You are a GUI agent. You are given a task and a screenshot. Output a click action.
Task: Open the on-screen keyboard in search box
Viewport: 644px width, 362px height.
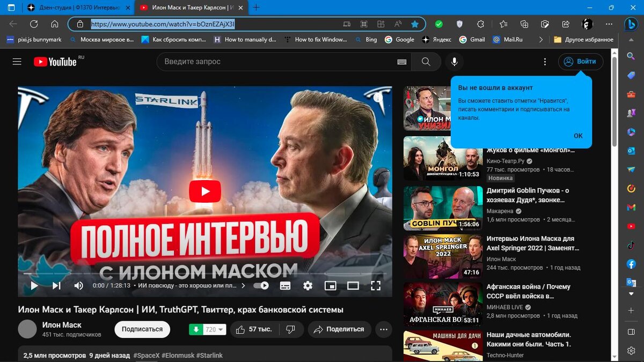tap(401, 62)
